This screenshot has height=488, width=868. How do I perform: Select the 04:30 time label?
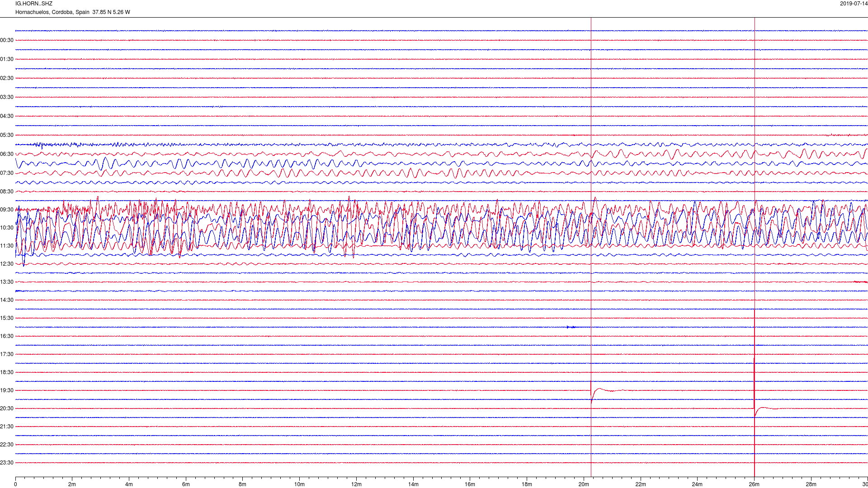point(7,116)
